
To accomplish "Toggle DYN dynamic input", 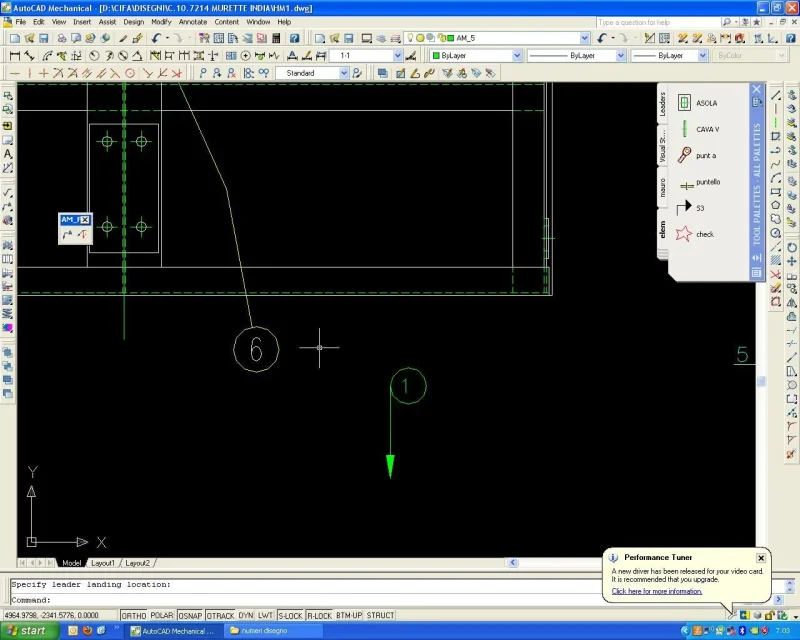I will point(246,616).
